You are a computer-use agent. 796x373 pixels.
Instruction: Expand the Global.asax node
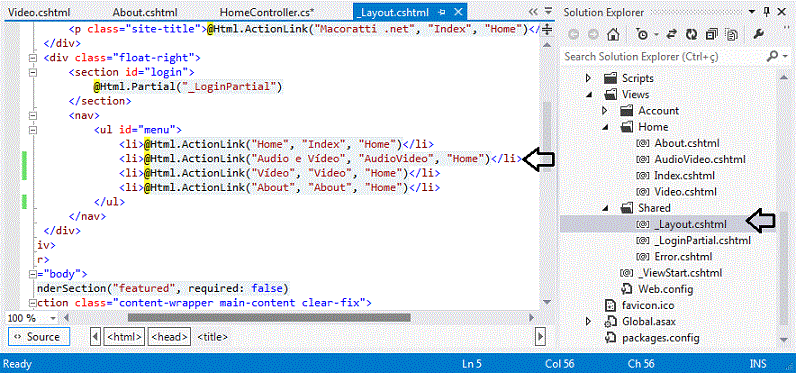[x=588, y=321]
